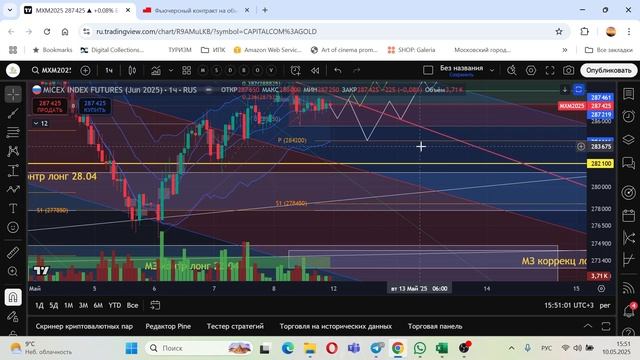Expand the Без названия layout dropdown

coord(492,70)
